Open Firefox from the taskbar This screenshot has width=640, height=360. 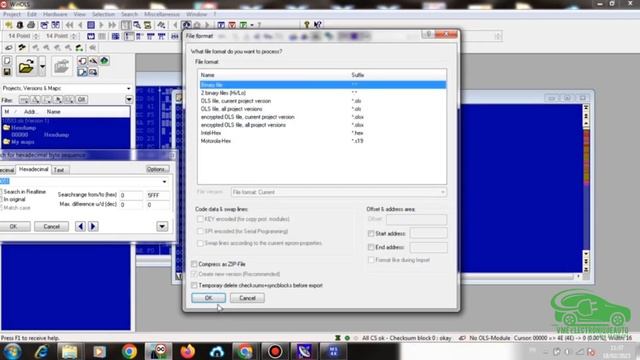coord(188,351)
